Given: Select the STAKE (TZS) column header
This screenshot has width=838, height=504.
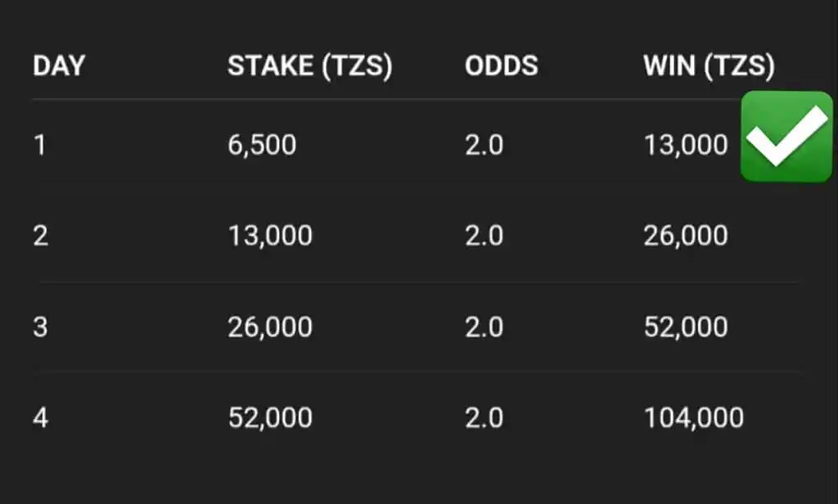Looking at the screenshot, I should click(x=310, y=66).
